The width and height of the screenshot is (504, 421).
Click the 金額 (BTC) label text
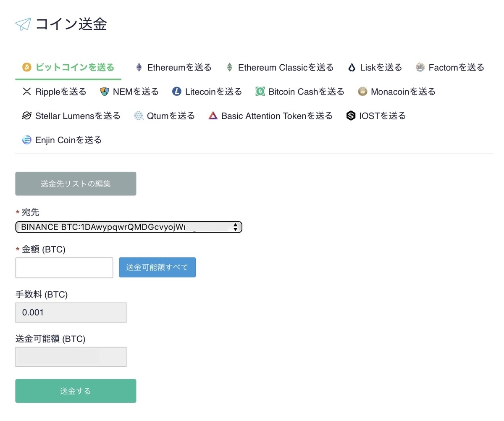tap(44, 250)
